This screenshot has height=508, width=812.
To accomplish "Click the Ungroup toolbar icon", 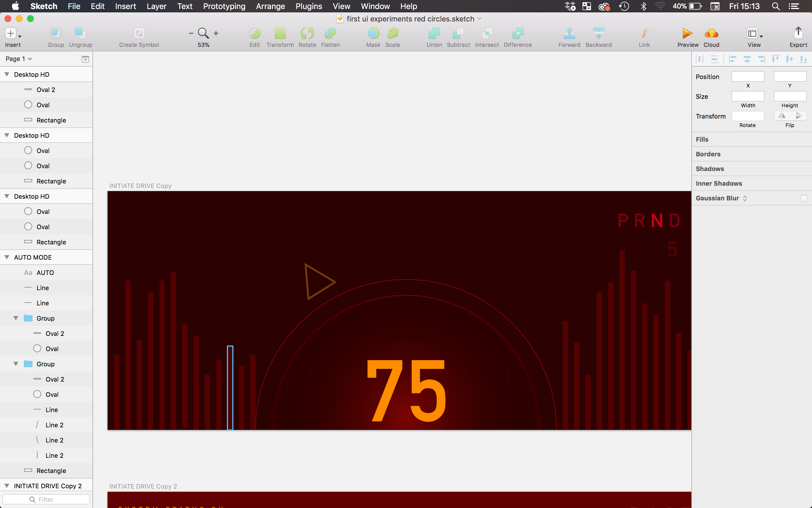I will click(81, 33).
